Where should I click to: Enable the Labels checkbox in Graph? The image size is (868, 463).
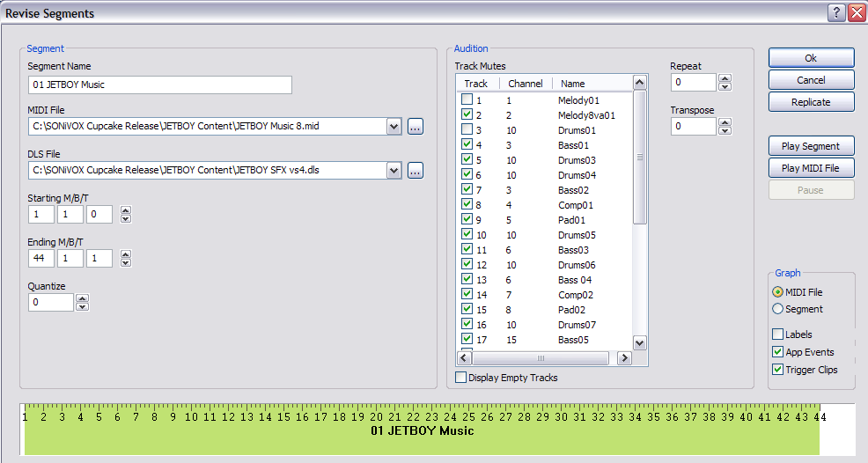(x=777, y=334)
